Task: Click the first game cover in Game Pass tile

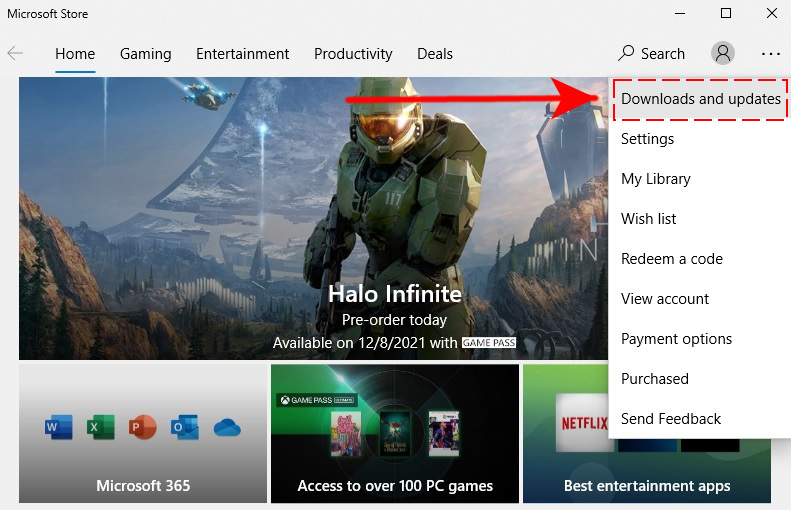Action: tap(346, 433)
